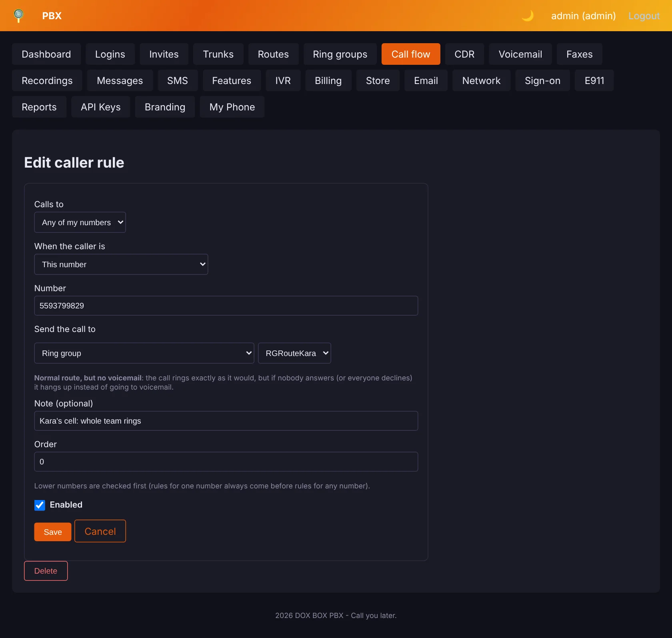Open the Messages tab
672x638 pixels.
coord(120,80)
